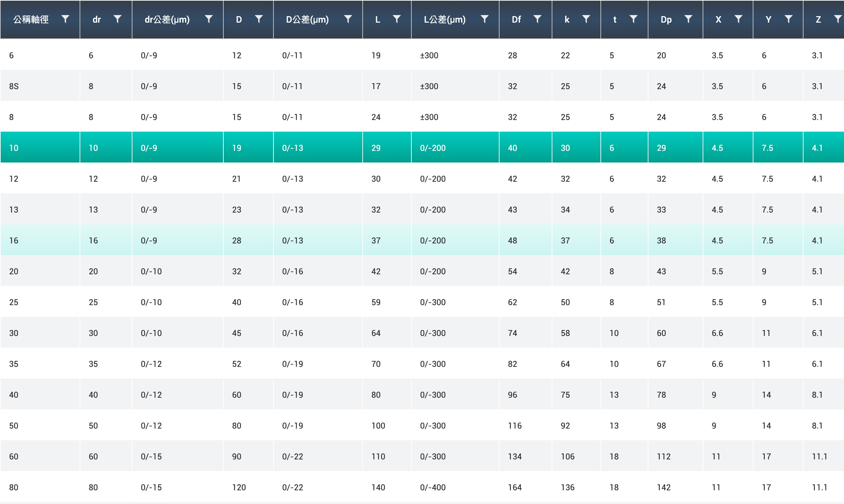The height and width of the screenshot is (504, 844).
Task: Select the row for nominal diameter 8S
Action: [x=14, y=86]
